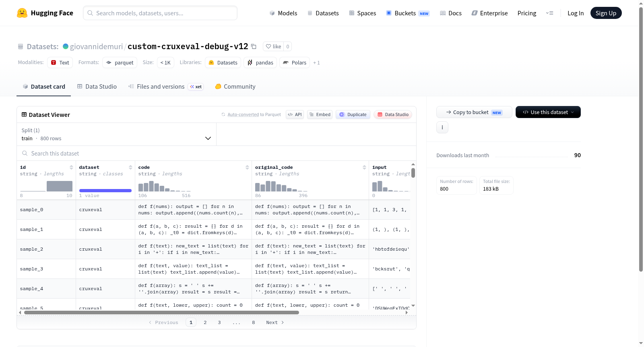Click the parquet format tag
This screenshot has height=347, width=644.
coord(120,62)
